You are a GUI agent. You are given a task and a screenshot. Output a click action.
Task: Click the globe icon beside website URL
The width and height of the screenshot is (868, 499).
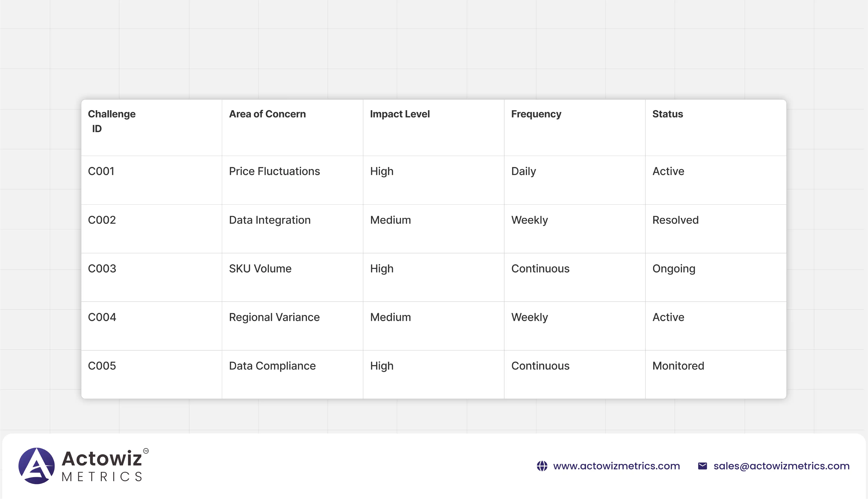542,466
